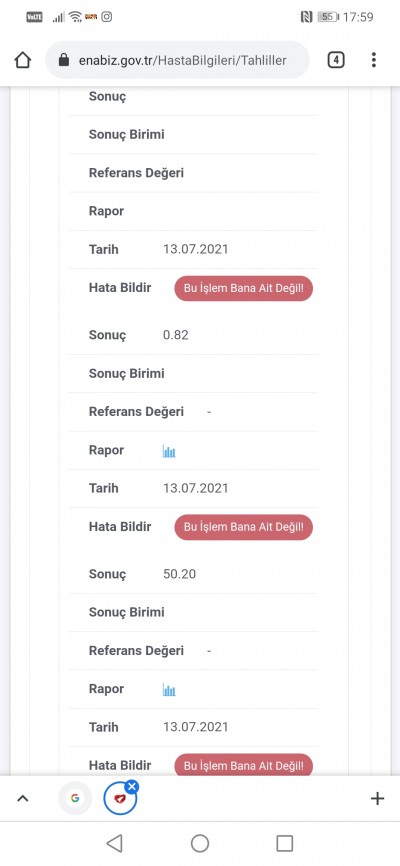Image resolution: width=400 pixels, height=866 pixels.
Task: Click the bottom 'Bu İşlem Bana Ait Değil!' button
Action: (244, 765)
